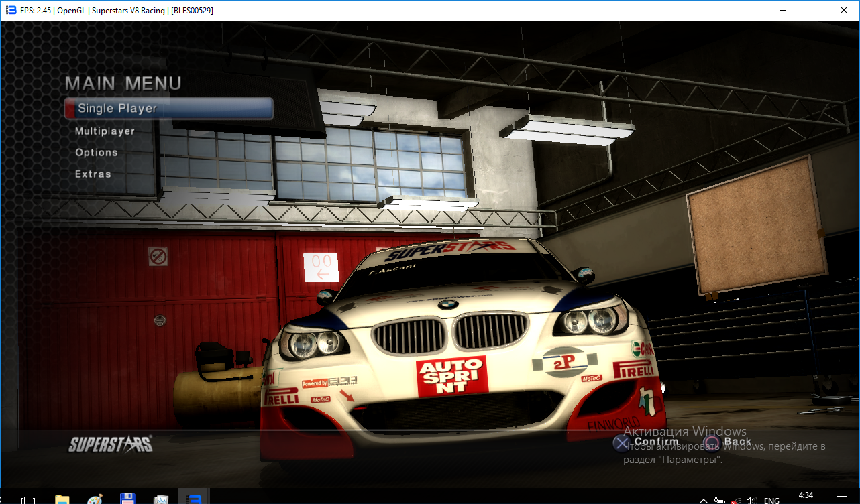Show the calendar via taskbar clock
The width and height of the screenshot is (860, 504).
click(x=806, y=496)
